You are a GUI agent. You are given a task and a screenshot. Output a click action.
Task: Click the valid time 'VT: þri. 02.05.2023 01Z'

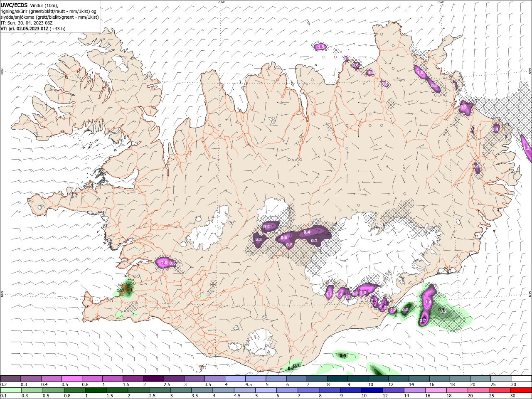25,29
